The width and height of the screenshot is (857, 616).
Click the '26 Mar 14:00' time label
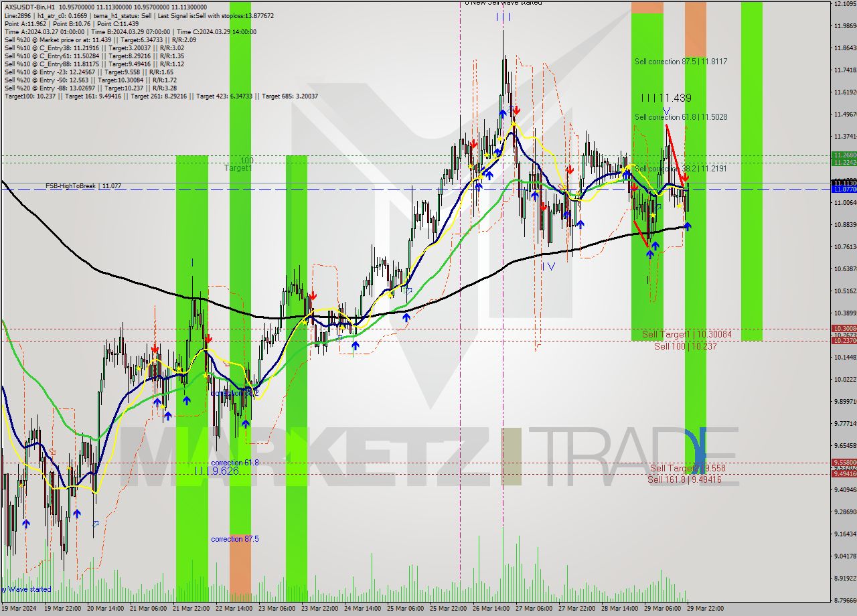point(491,609)
